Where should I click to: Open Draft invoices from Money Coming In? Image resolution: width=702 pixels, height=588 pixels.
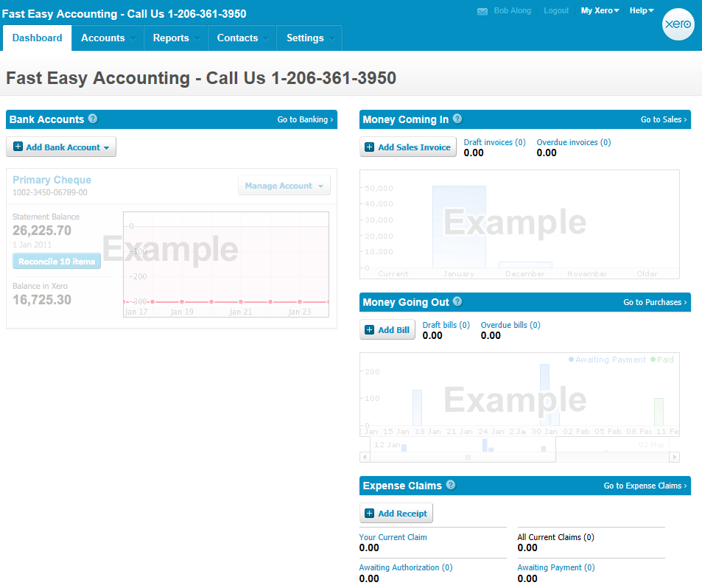(x=494, y=142)
